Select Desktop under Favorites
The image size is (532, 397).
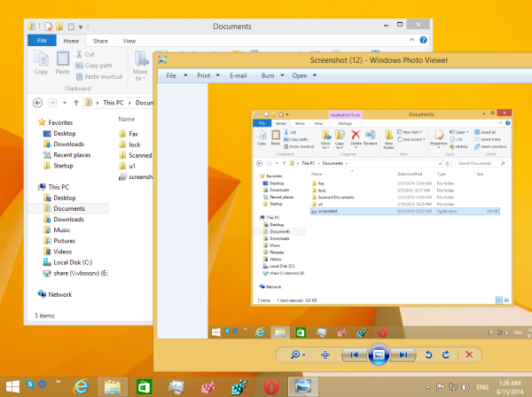[59, 133]
